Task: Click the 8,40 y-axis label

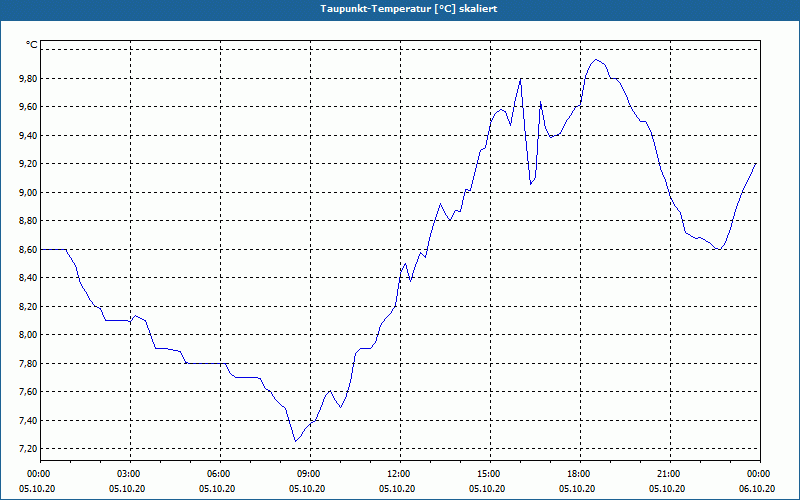Action: click(x=28, y=278)
